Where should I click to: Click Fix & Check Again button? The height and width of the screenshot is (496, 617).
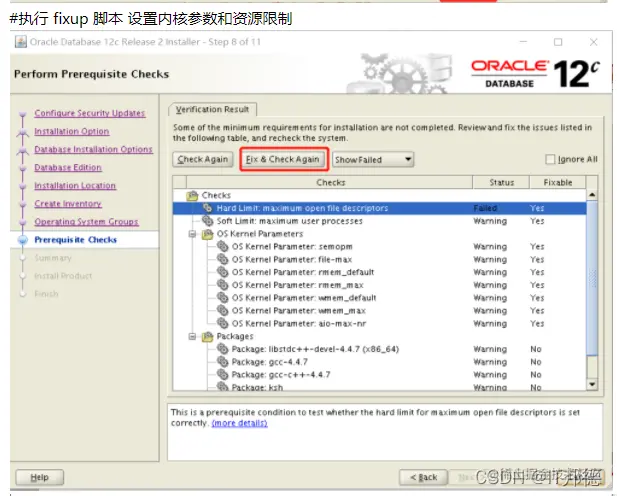coord(283,159)
